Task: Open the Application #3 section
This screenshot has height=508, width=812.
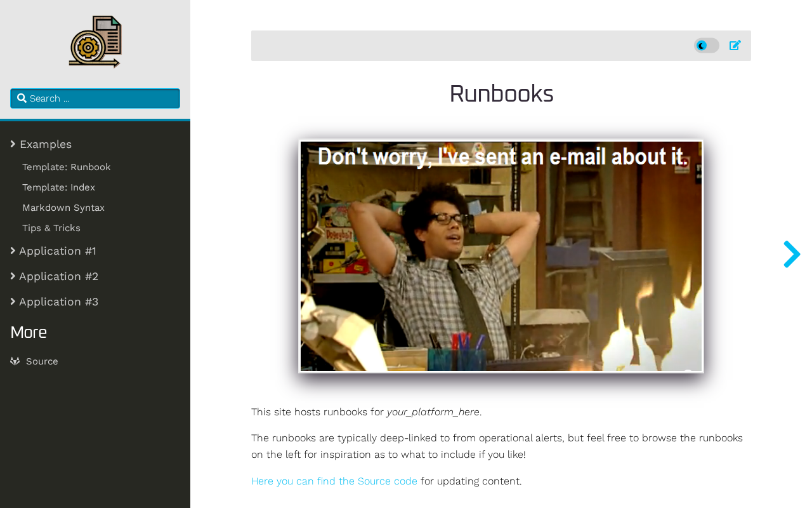Action: (59, 302)
